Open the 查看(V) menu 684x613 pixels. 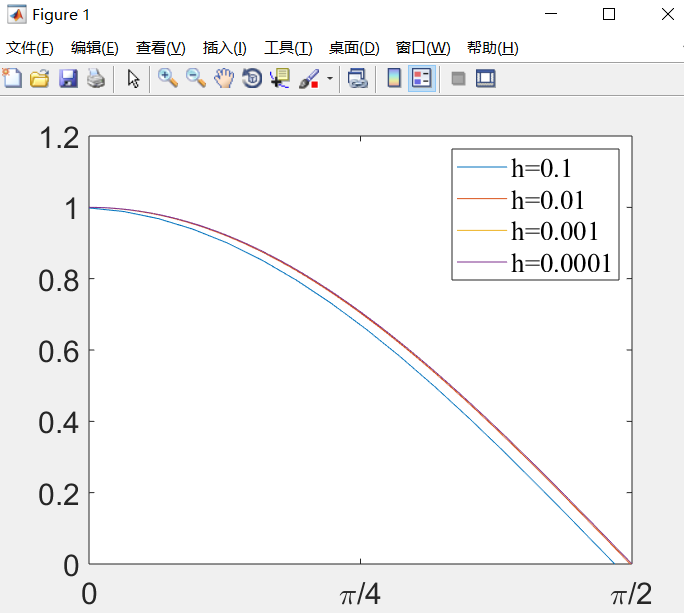pyautogui.click(x=161, y=48)
